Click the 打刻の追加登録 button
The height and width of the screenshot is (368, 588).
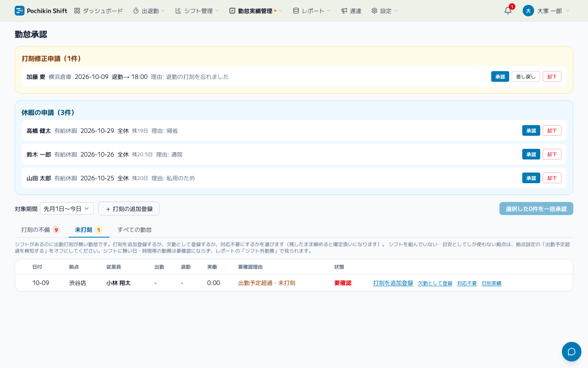click(129, 209)
